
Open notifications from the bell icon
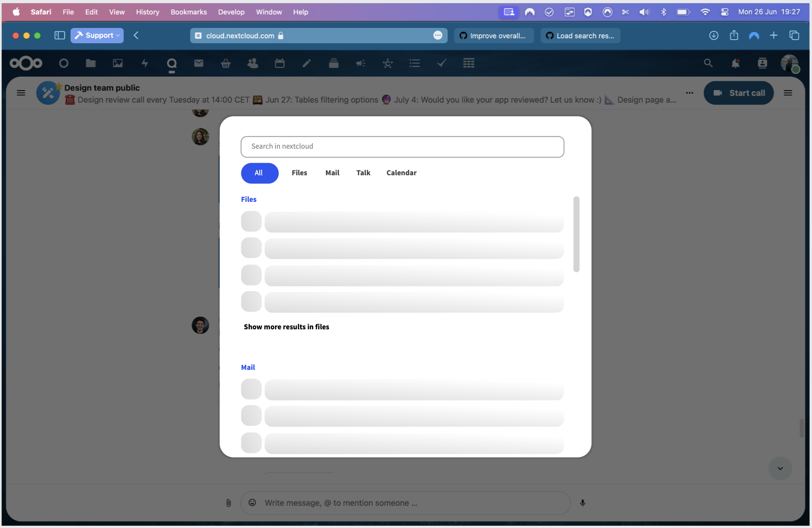[x=735, y=63]
